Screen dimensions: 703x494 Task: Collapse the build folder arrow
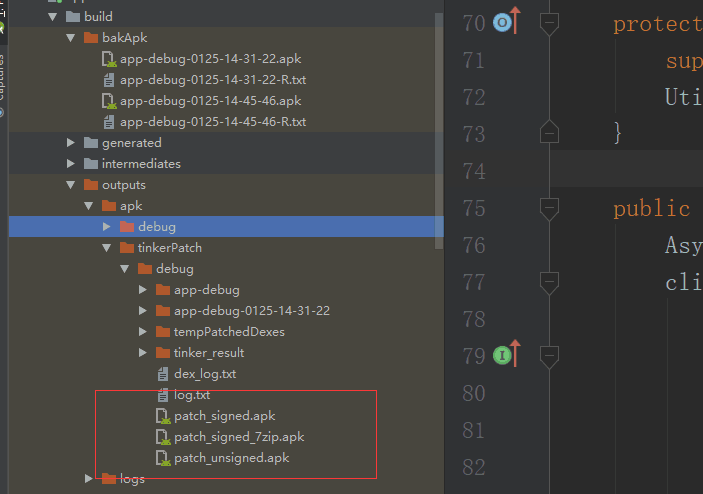tap(52, 17)
